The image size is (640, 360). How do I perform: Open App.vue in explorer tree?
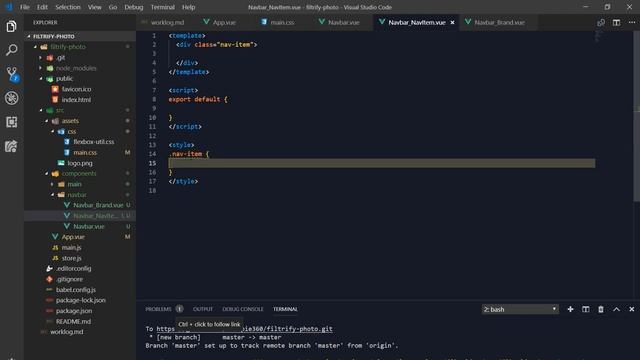pos(73,237)
